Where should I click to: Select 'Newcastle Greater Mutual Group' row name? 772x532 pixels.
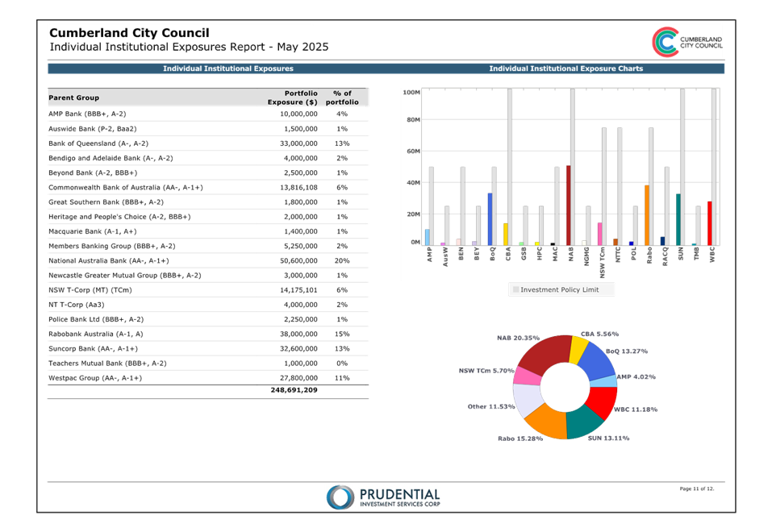125,276
